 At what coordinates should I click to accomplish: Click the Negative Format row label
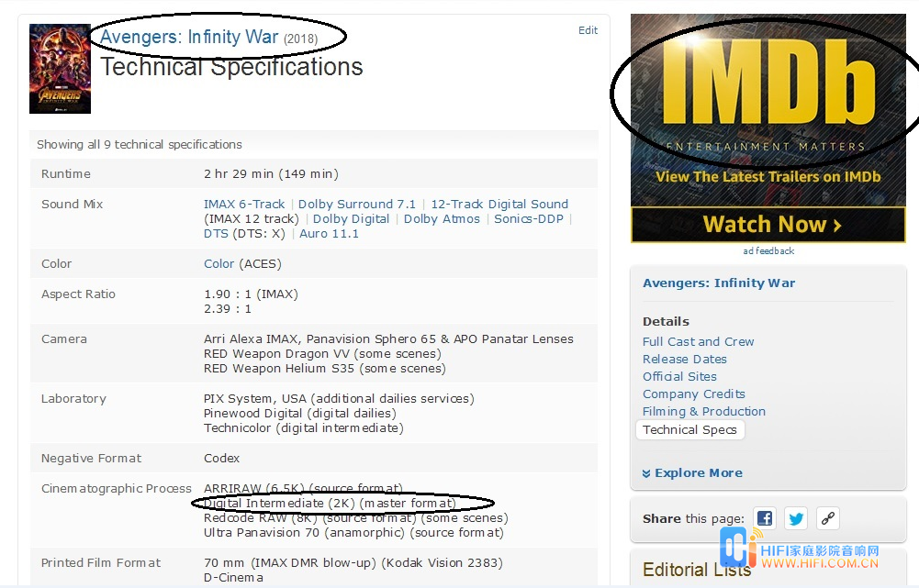point(91,460)
